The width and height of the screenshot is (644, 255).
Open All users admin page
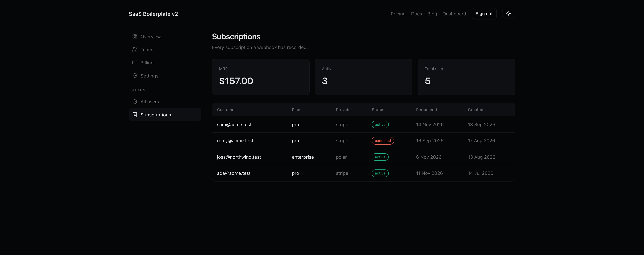(165, 101)
